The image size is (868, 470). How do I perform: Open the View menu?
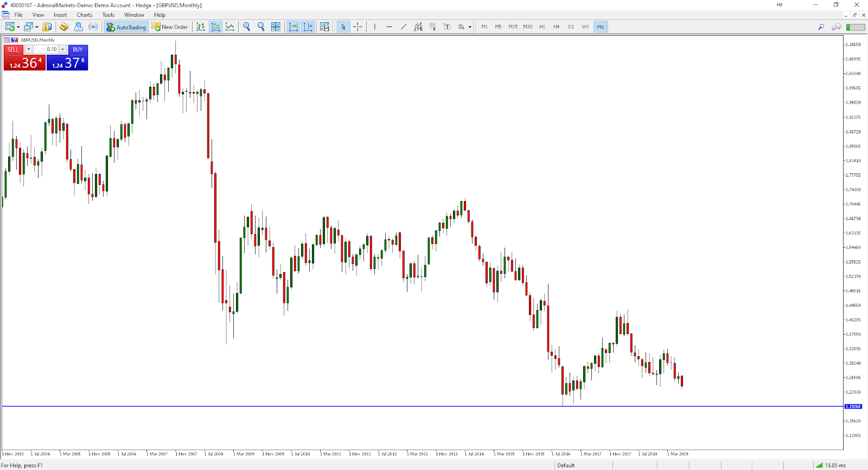click(38, 15)
